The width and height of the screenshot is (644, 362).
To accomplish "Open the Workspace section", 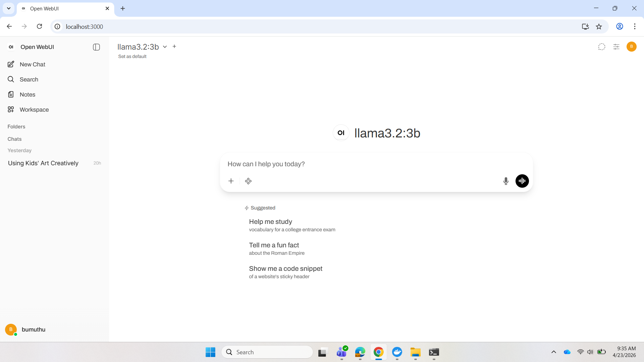I will click(54, 110).
